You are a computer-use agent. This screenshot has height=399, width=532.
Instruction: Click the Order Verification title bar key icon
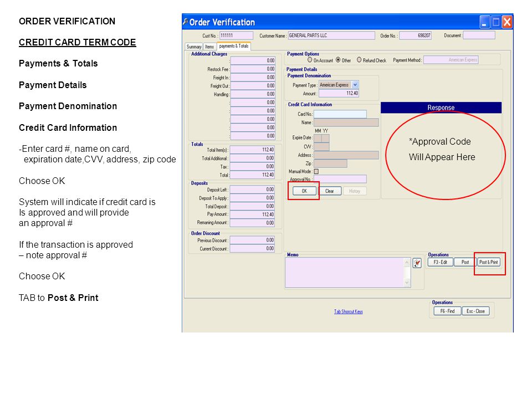coord(185,22)
